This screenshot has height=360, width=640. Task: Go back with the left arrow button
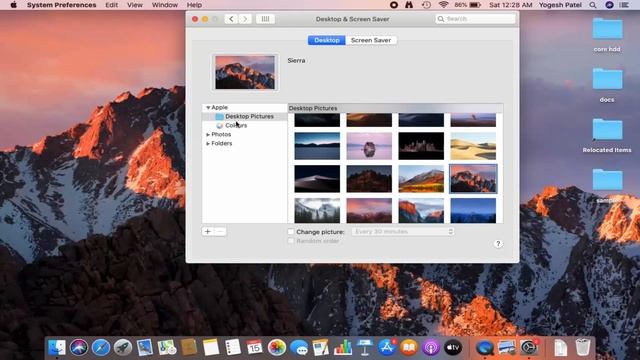point(231,19)
